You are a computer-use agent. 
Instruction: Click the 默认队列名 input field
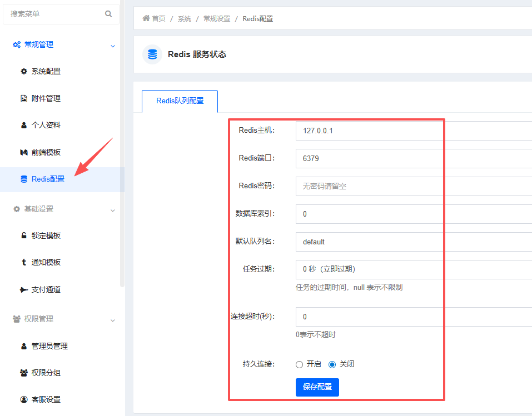click(x=414, y=242)
